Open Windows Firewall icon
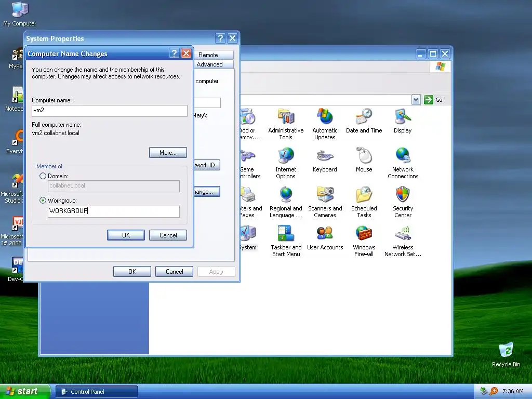532x399 pixels. [x=364, y=241]
